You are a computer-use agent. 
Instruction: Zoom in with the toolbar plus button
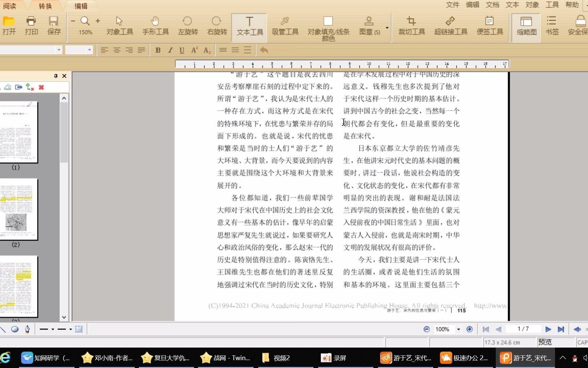click(98, 21)
